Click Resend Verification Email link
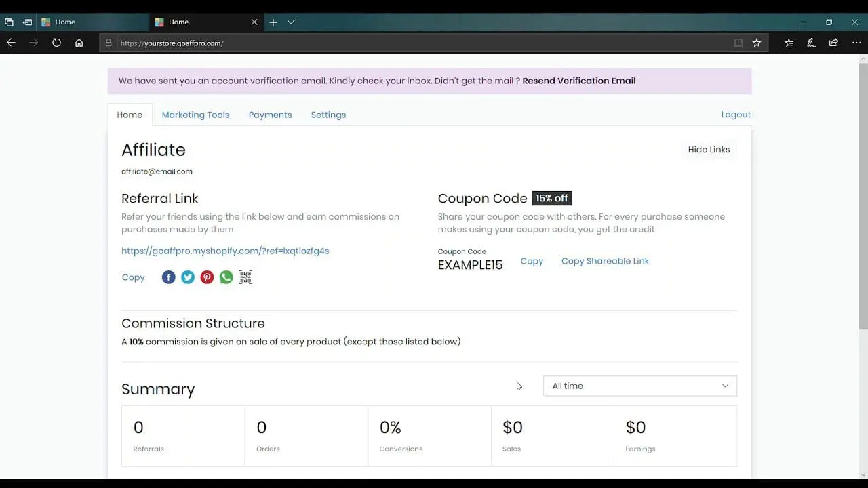Screen dimensions: 868x488 (x=578, y=81)
